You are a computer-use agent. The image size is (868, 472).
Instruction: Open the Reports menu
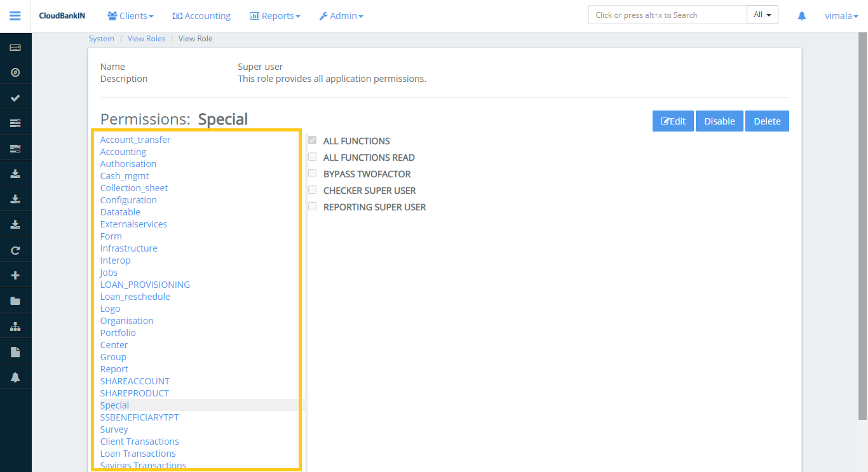(275, 16)
